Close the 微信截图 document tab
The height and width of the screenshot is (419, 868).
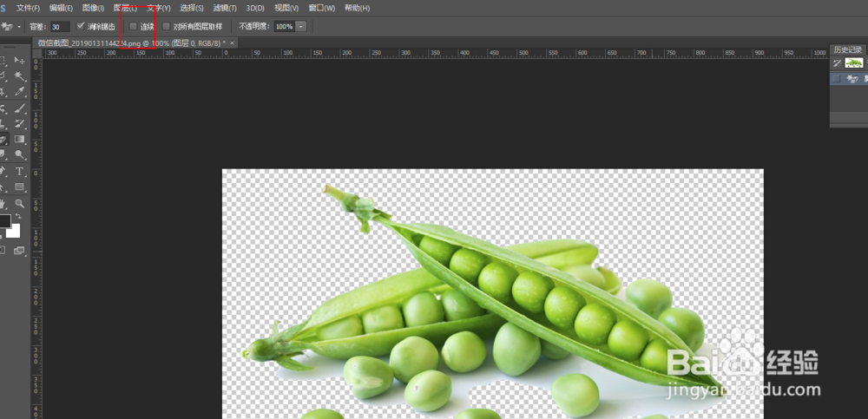click(x=232, y=43)
